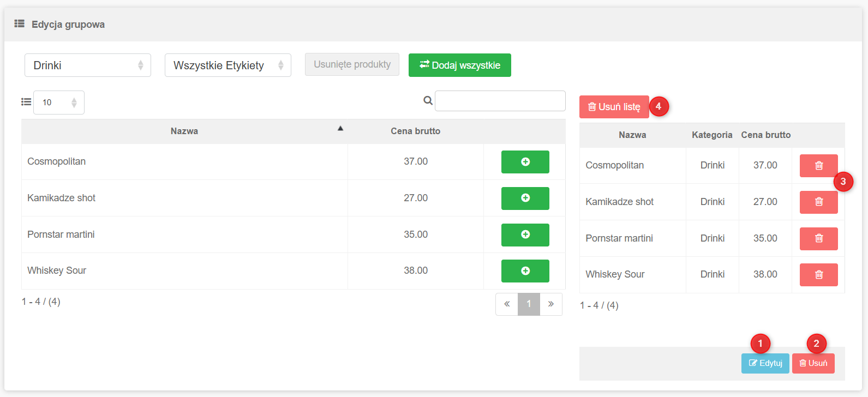The image size is (868, 397).
Task: Add Whiskey Sour with the plus button
Action: coord(525,271)
